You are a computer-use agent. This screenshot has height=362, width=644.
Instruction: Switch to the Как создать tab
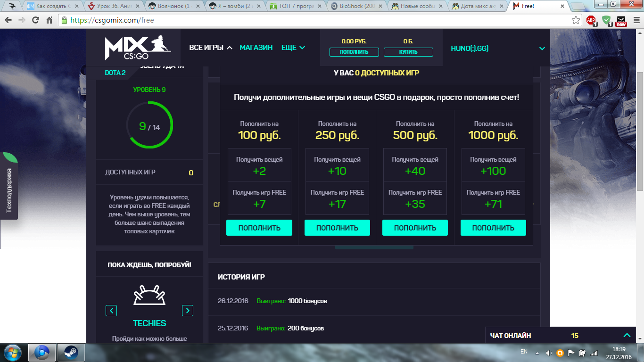pos(53,6)
